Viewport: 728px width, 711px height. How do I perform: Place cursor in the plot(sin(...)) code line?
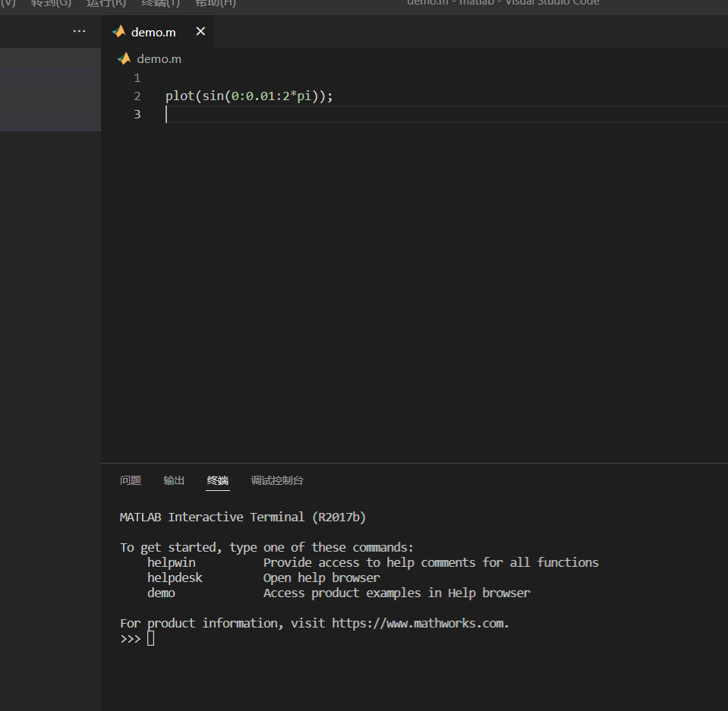249,96
